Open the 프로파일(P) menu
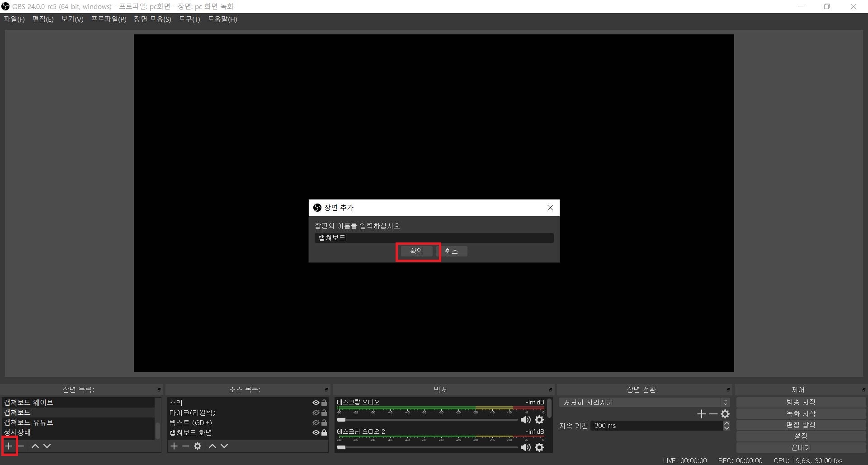868x465 pixels. (108, 19)
